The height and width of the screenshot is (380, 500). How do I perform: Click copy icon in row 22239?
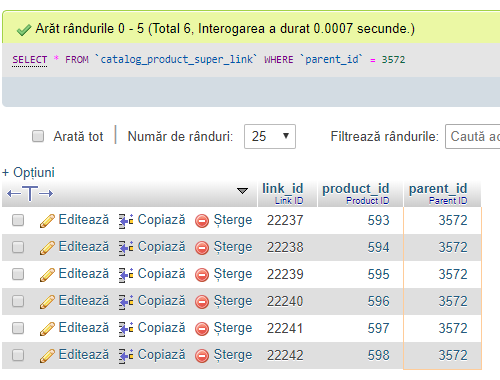pyautogui.click(x=126, y=275)
